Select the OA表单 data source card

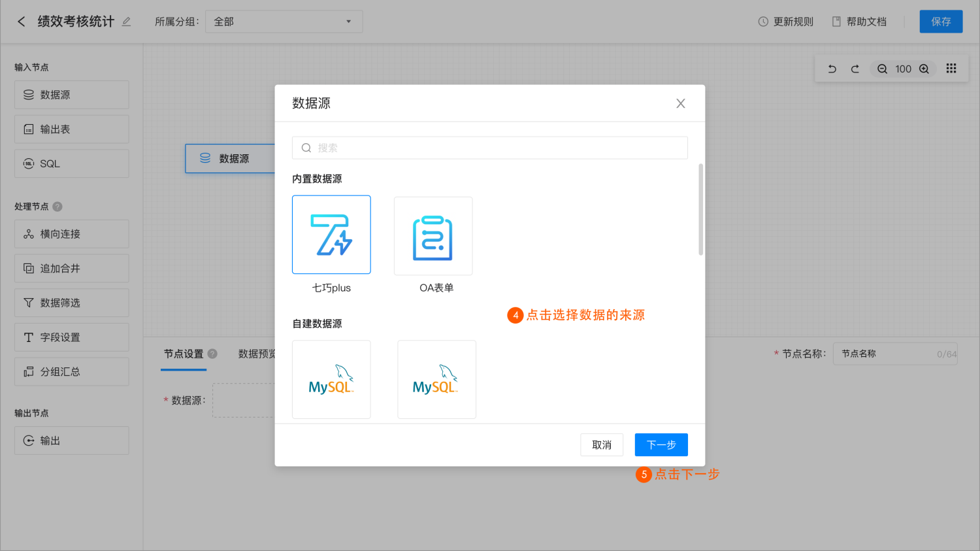[x=433, y=236]
